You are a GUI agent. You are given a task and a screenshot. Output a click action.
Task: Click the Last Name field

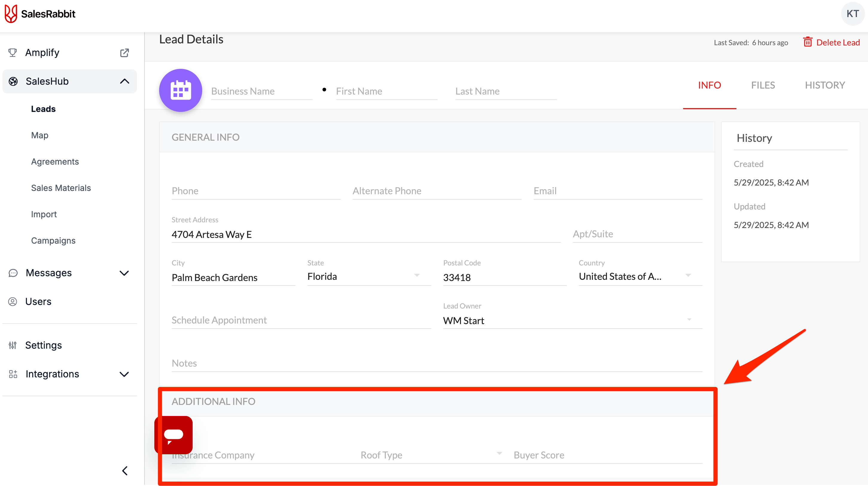pyautogui.click(x=506, y=91)
